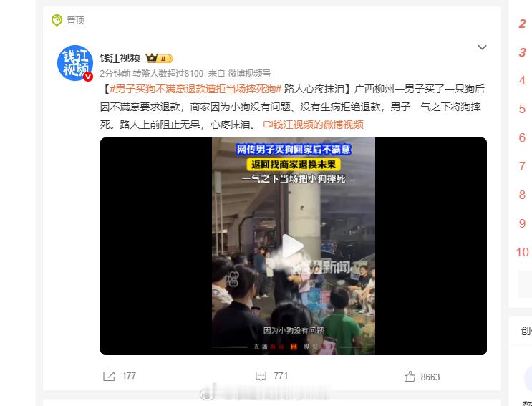532x406 pixels.
Task: Open comments via speech bubble icon
Action: click(x=261, y=376)
